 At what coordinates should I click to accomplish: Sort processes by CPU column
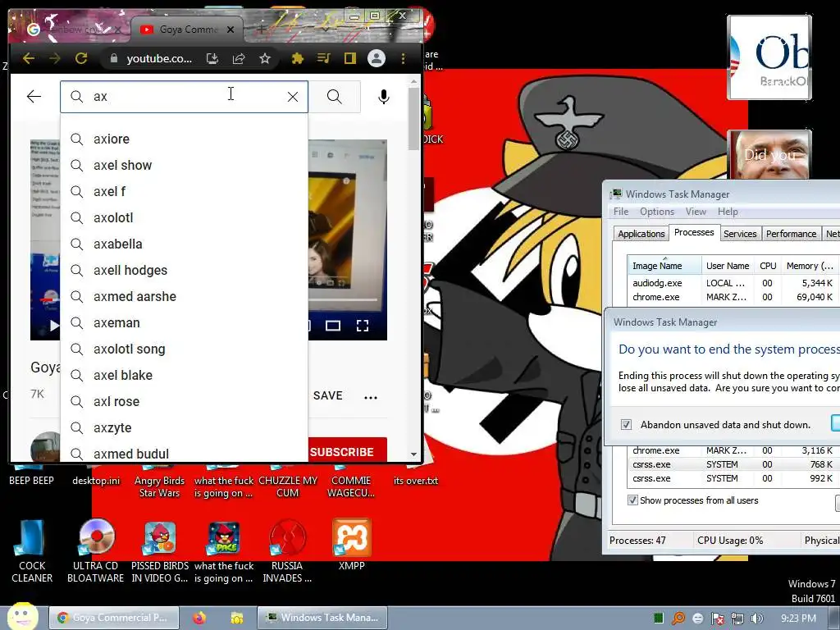click(x=768, y=266)
